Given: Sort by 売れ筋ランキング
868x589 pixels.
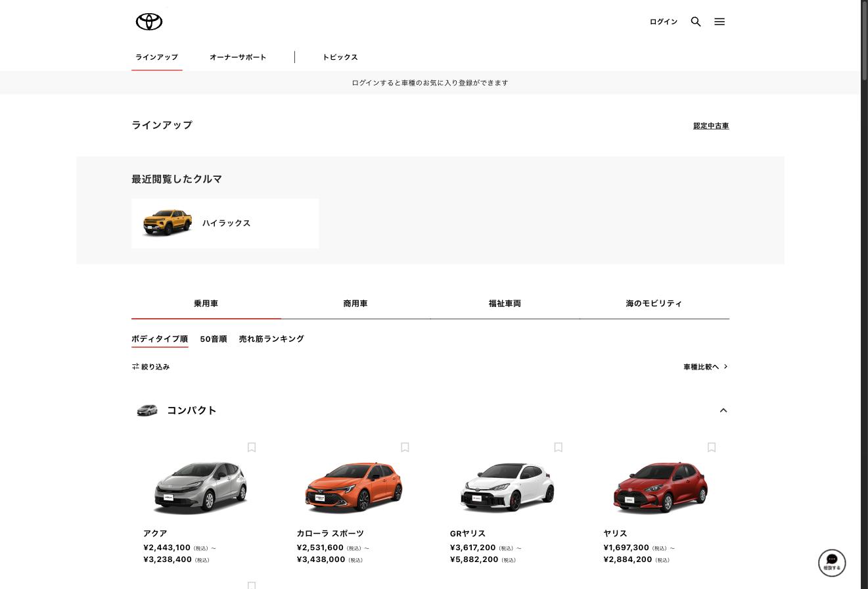Looking at the screenshot, I should [271, 339].
